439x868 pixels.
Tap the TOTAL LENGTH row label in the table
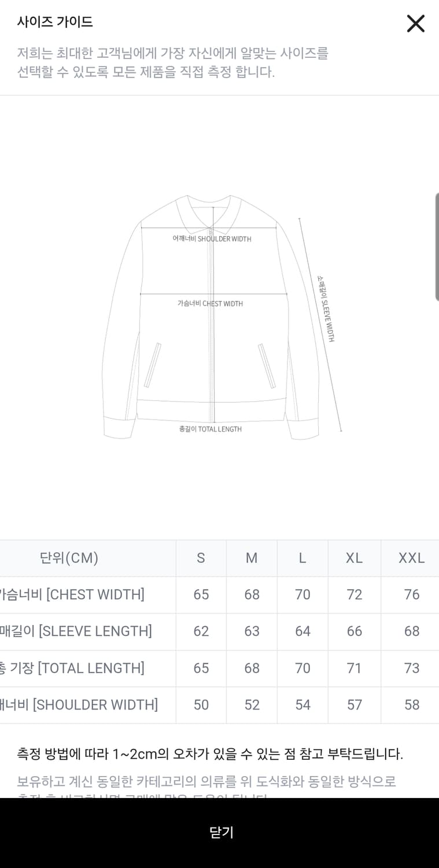[x=72, y=668]
